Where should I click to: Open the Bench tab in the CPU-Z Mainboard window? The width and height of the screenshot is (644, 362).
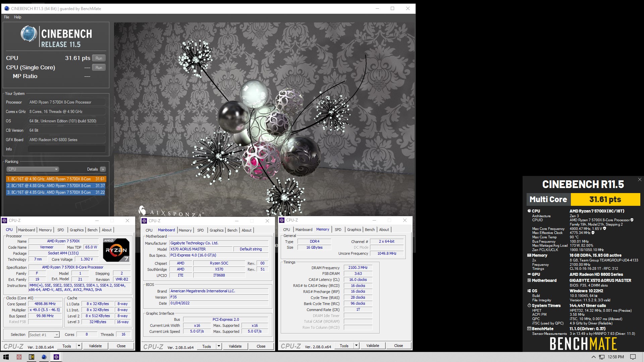(x=232, y=230)
